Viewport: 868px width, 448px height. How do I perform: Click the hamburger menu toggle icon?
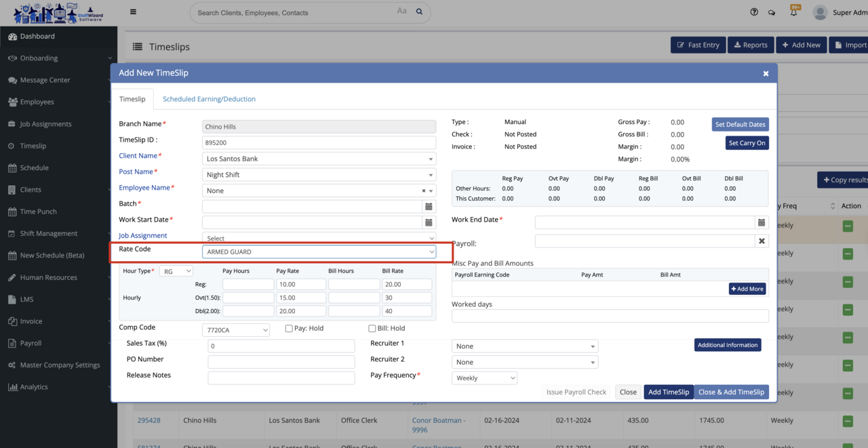pos(133,12)
